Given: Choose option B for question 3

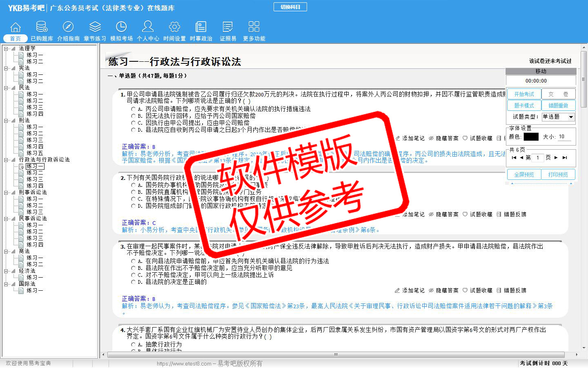Looking at the screenshot, I should click(x=134, y=268).
